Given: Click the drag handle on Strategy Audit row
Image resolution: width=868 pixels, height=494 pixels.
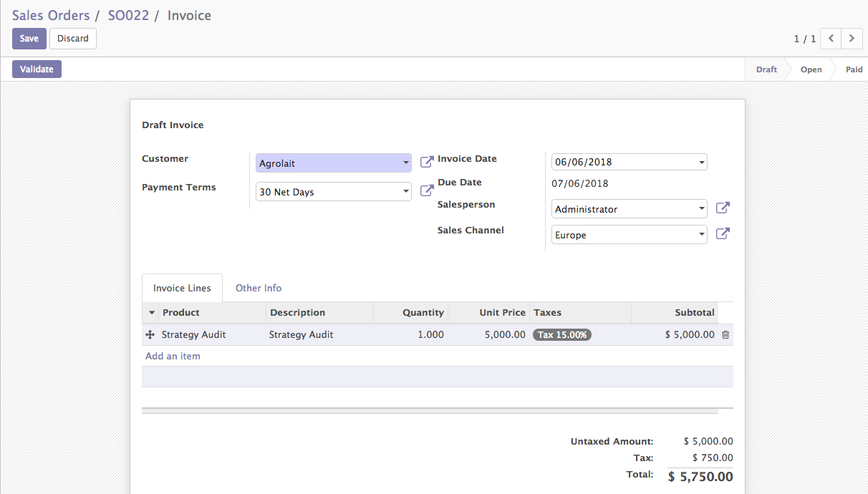Looking at the screenshot, I should click(x=149, y=334).
